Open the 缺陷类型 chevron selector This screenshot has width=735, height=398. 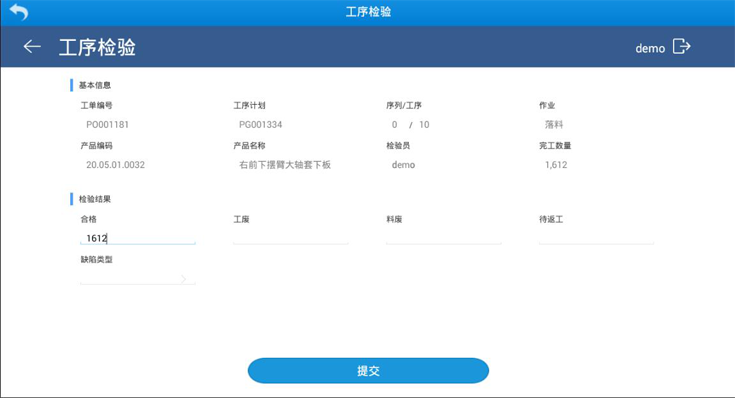(x=138, y=278)
